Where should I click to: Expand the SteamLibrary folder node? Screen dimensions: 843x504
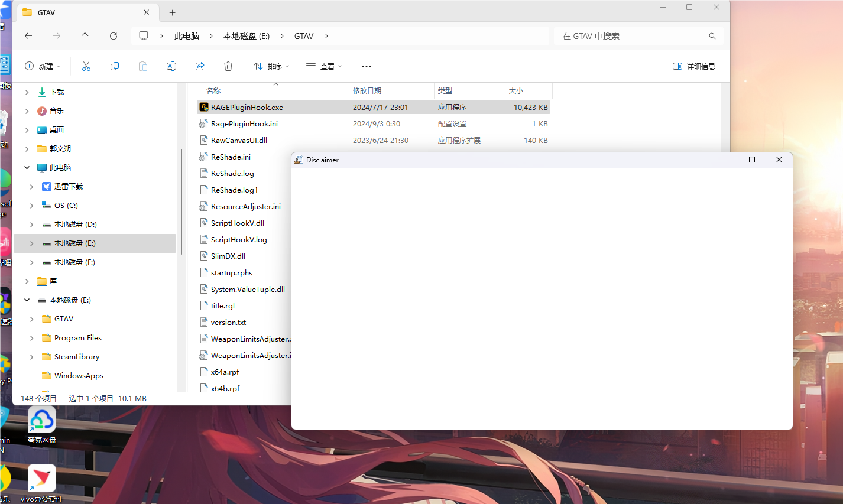pos(32,357)
